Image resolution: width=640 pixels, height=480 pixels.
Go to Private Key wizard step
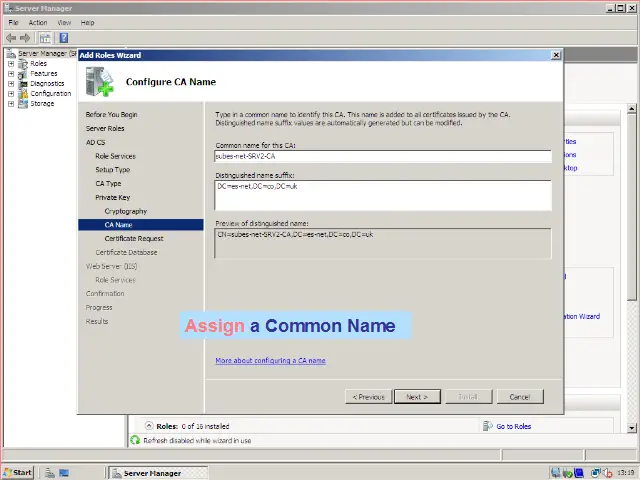pos(113,198)
